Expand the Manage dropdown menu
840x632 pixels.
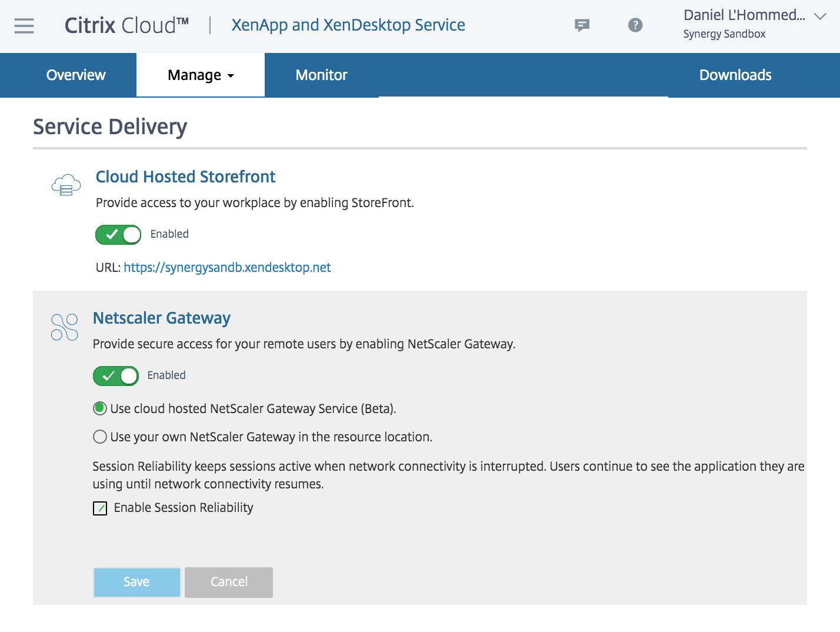point(201,75)
